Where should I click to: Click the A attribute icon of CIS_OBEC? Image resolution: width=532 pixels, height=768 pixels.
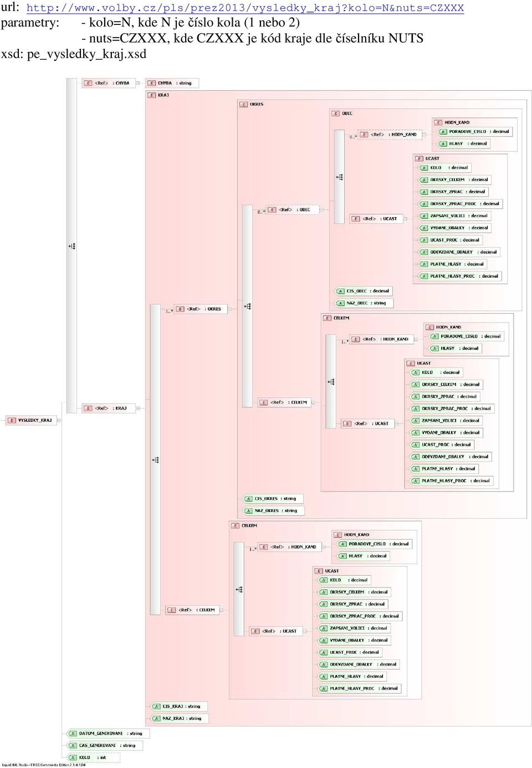(x=341, y=291)
